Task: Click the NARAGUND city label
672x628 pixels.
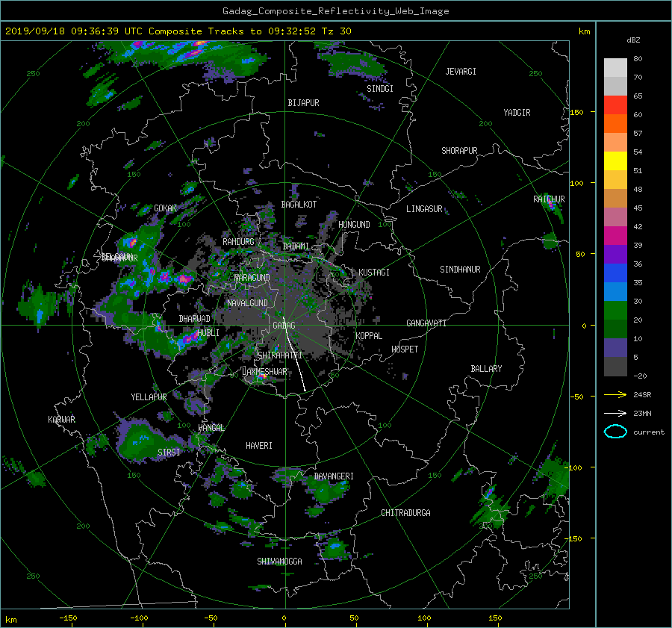Action: (x=252, y=277)
